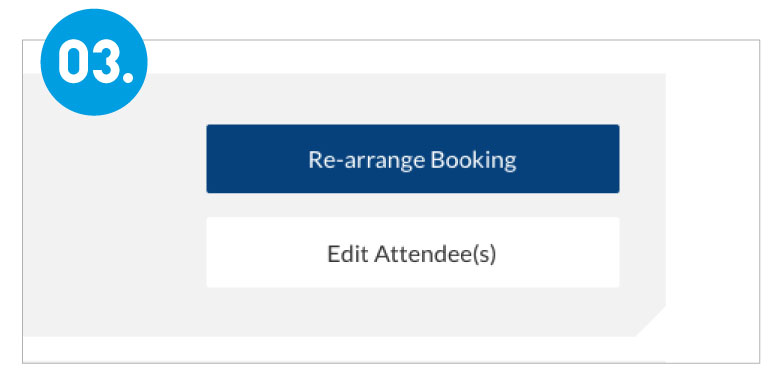Choose the dark blue booking button
Image resolution: width=778 pixels, height=370 pixels.
click(413, 159)
